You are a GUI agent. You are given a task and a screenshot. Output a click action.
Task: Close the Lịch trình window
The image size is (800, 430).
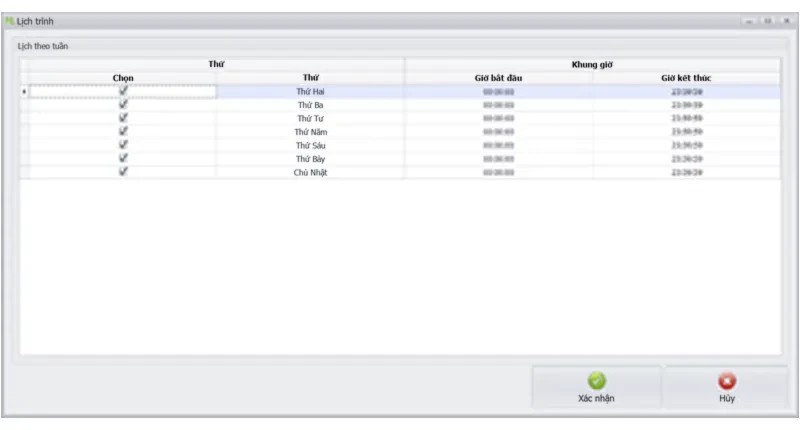pos(787,21)
